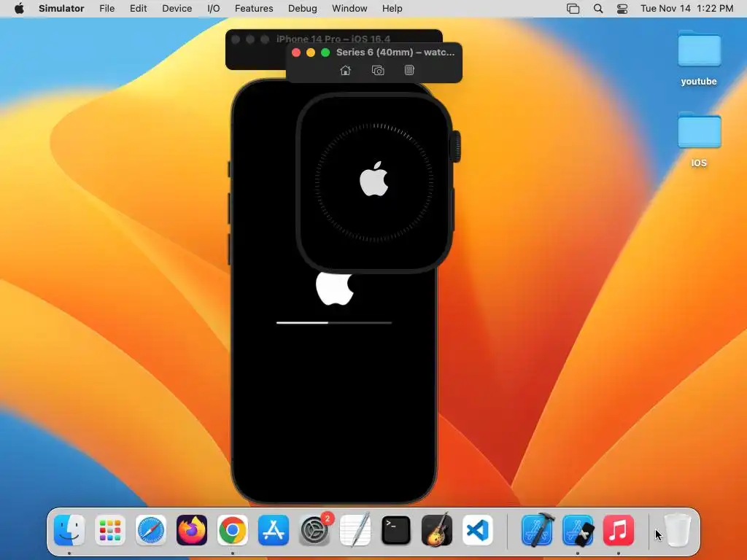Open the I/O menu
This screenshot has width=747, height=560.
tap(214, 9)
